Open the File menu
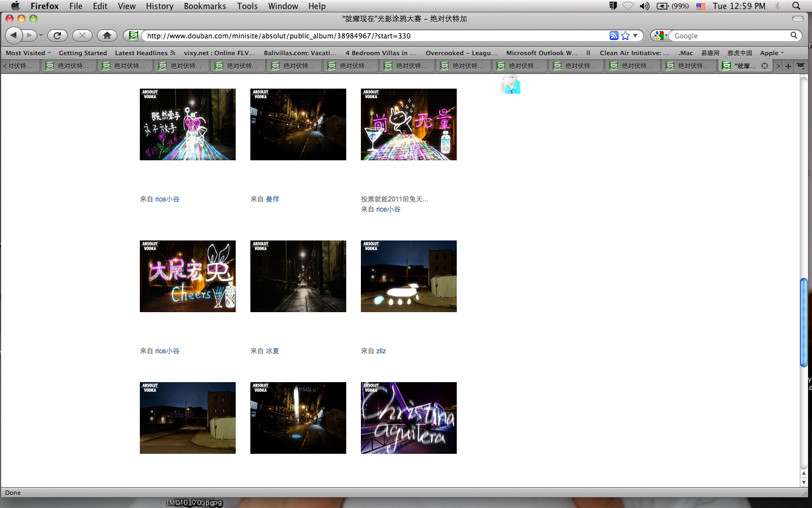 76,6
